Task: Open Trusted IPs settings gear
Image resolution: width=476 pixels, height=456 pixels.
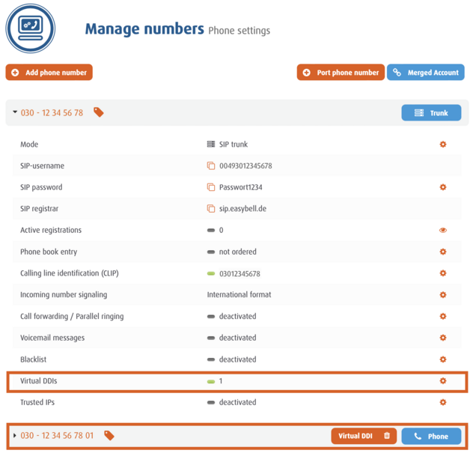Action: point(442,402)
